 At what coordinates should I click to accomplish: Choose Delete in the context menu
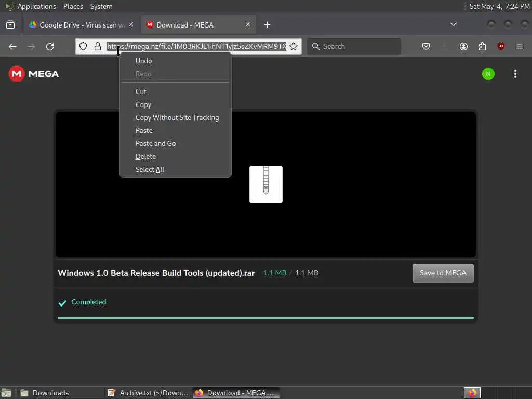tap(176, 157)
